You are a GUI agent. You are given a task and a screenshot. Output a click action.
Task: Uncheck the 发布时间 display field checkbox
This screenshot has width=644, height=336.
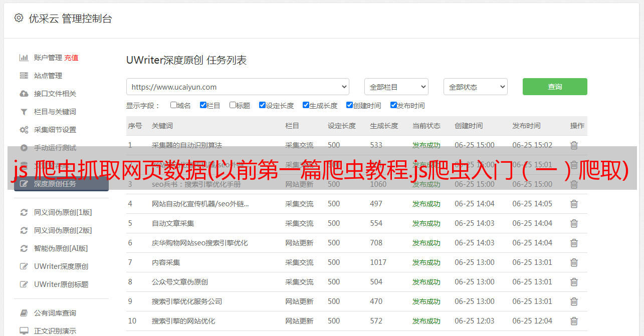pyautogui.click(x=393, y=105)
